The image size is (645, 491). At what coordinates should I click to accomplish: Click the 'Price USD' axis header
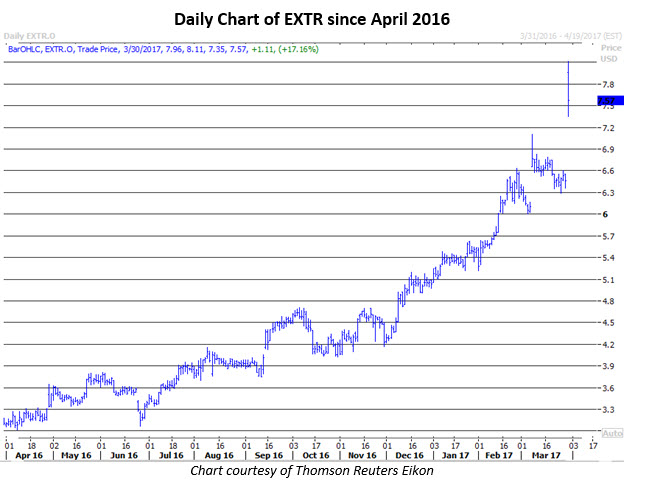tap(610, 53)
